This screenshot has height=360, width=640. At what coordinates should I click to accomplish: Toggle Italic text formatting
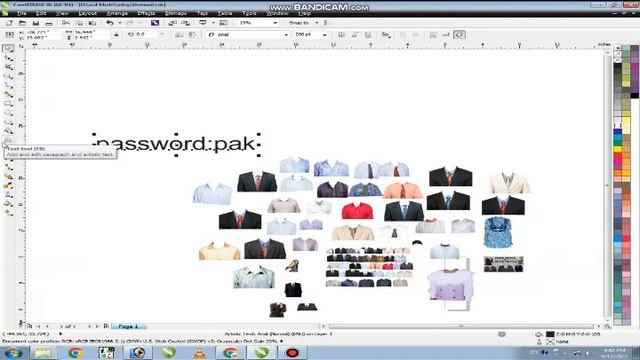coord(355,35)
